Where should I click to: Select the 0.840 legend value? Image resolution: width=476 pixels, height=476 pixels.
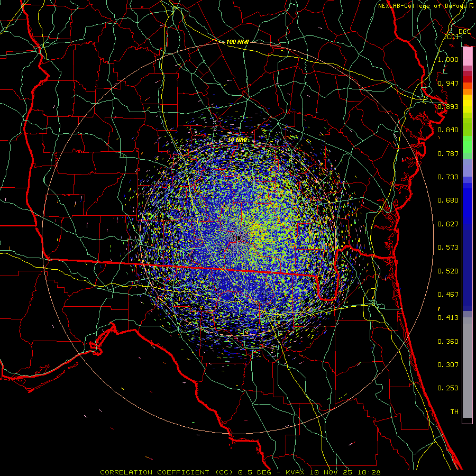[x=448, y=130]
